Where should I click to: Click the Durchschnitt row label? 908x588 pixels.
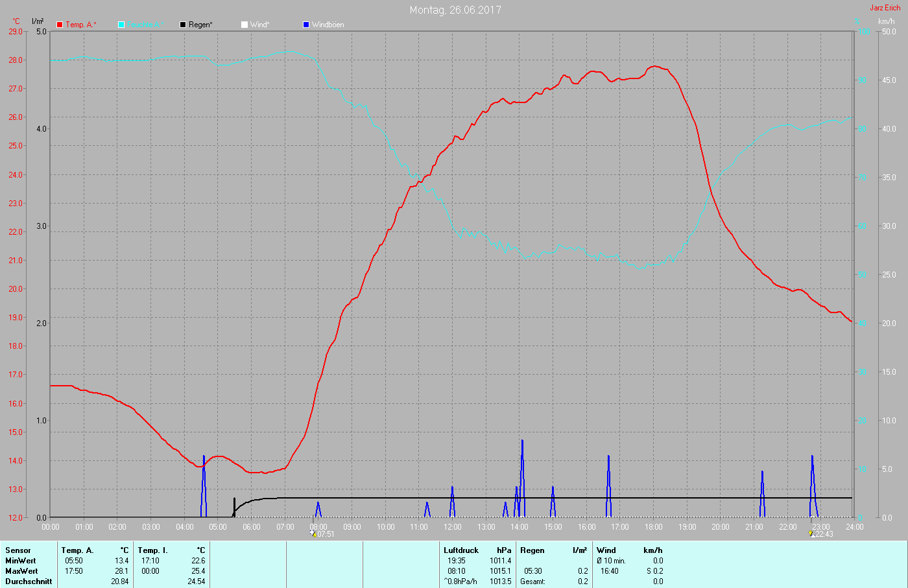(x=29, y=582)
